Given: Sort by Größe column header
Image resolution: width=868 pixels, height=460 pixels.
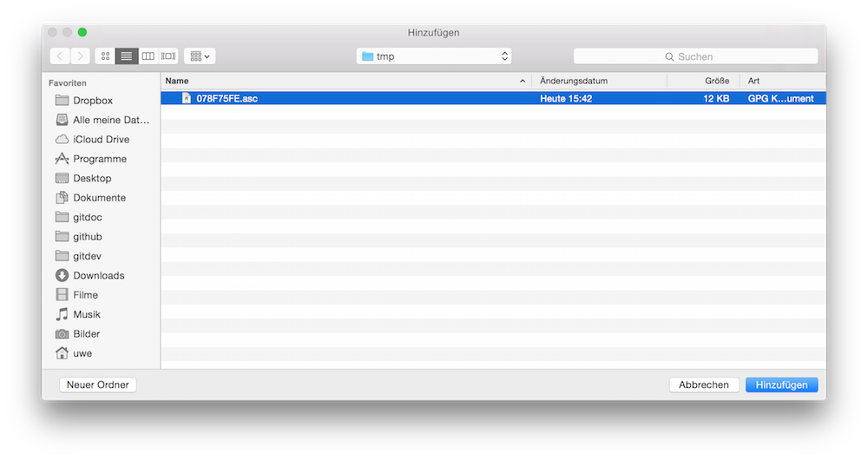Looking at the screenshot, I should 704,81.
